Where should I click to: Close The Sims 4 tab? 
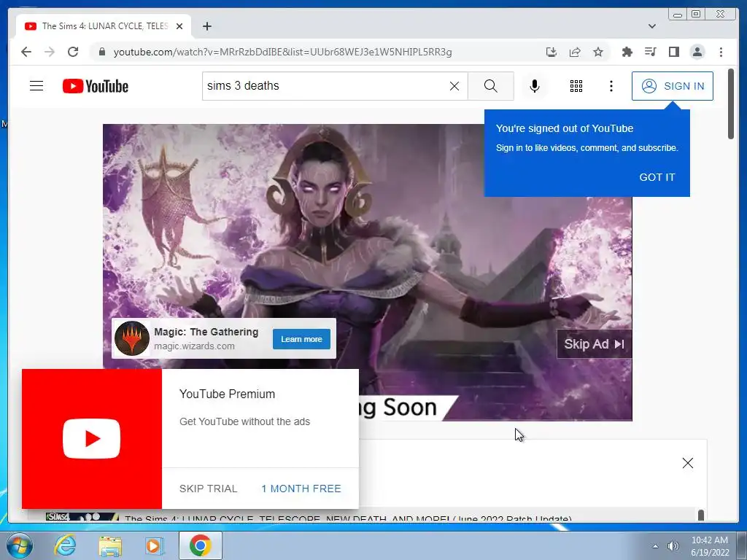[179, 26]
